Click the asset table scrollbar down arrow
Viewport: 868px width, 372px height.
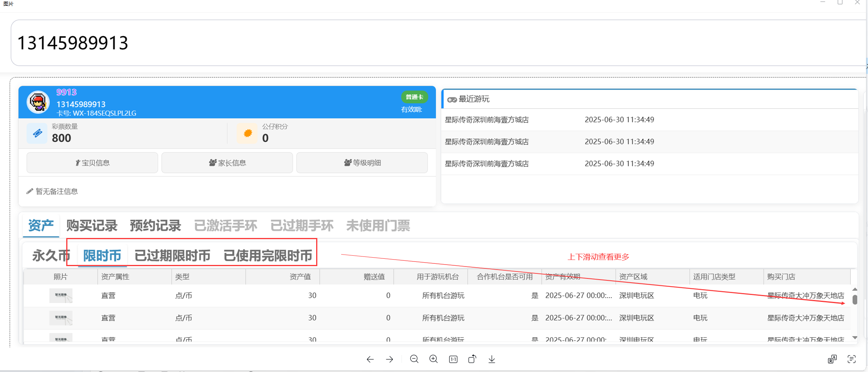[855, 338]
